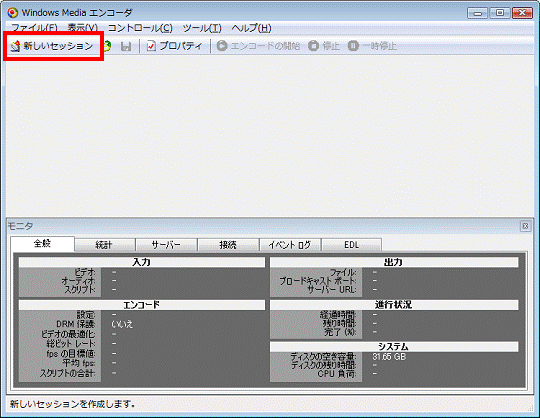Click the 出力 section header
This screenshot has height=418, width=540.
coord(394,262)
